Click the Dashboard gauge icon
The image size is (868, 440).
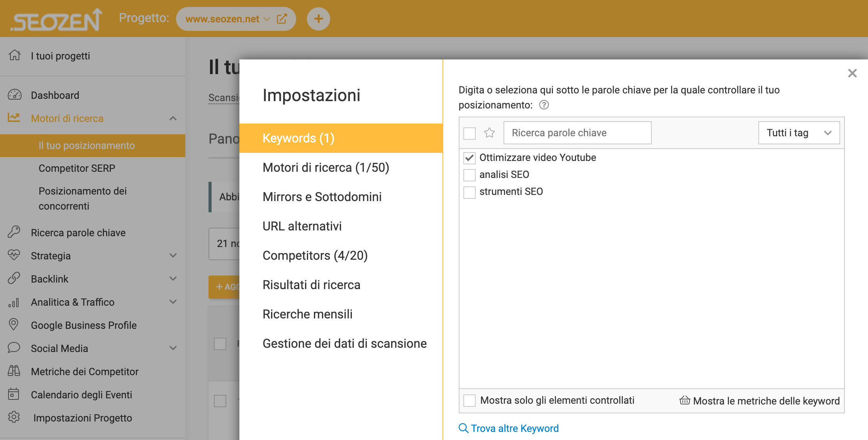click(15, 95)
